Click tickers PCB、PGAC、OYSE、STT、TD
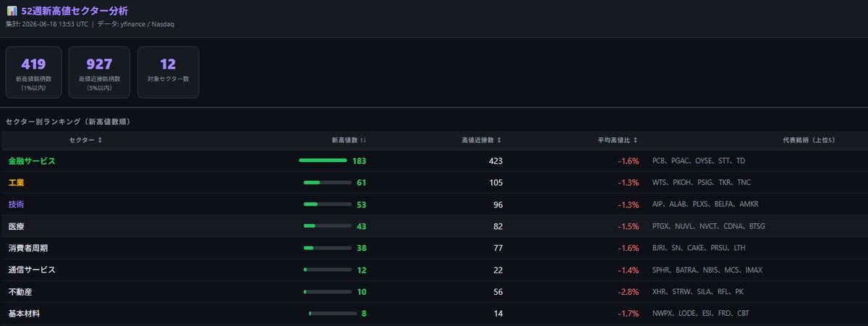This screenshot has width=868, height=326. tap(698, 160)
